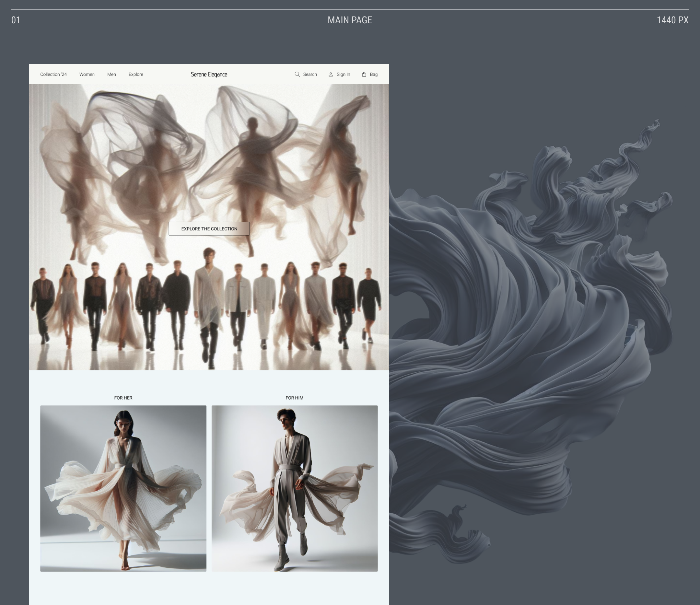
Task: Open the Collection '24 menu item
Action: pos(53,74)
